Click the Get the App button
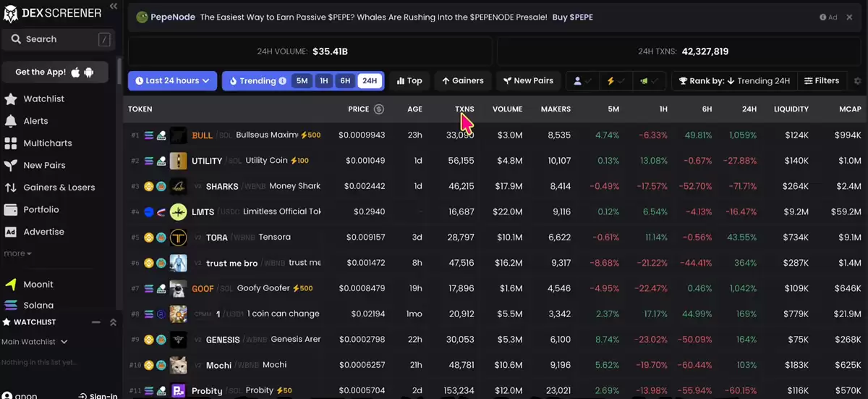 tap(55, 72)
